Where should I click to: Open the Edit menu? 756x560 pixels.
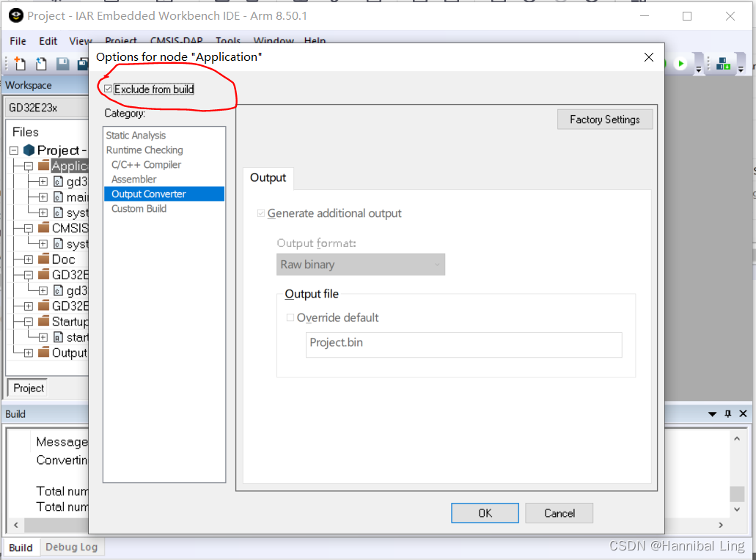point(48,41)
